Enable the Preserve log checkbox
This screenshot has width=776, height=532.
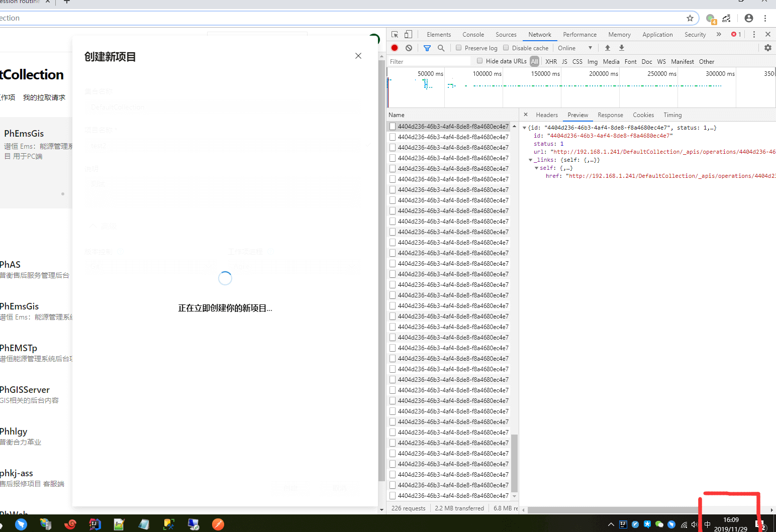click(x=459, y=48)
